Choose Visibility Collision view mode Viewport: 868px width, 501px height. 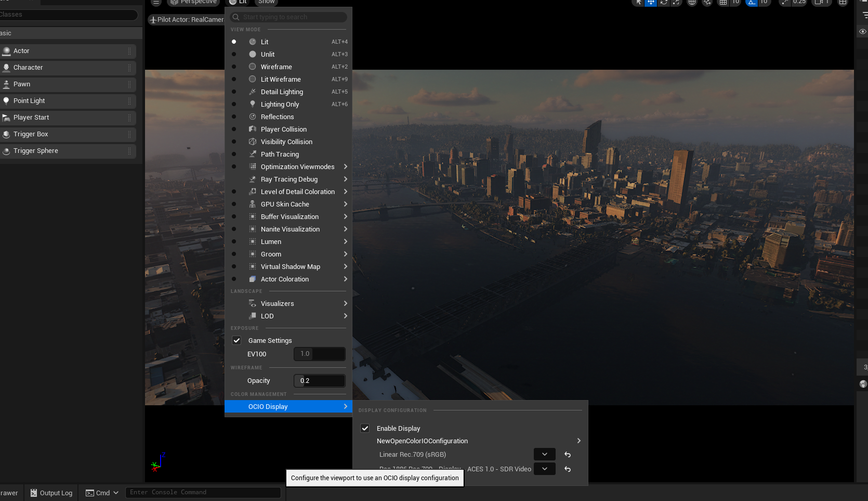[288, 142]
